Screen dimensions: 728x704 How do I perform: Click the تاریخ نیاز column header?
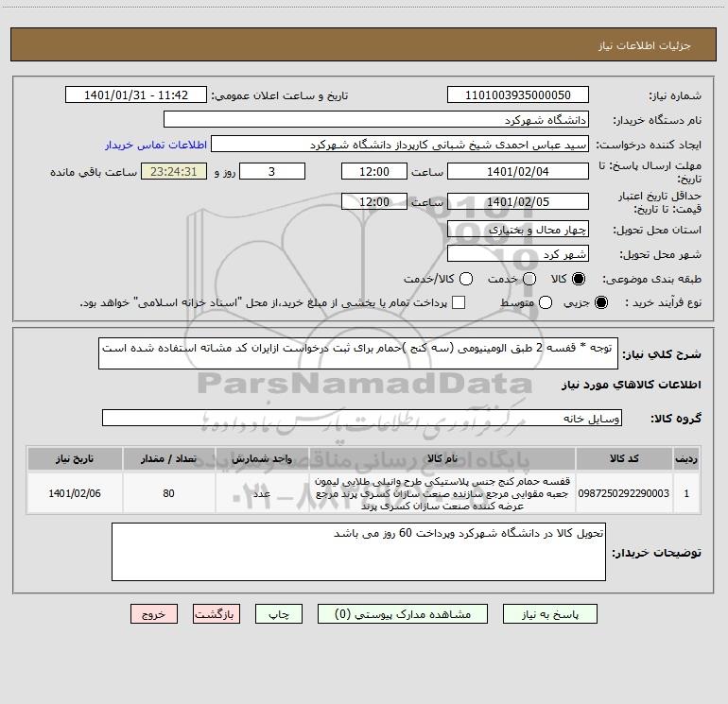pos(75,458)
